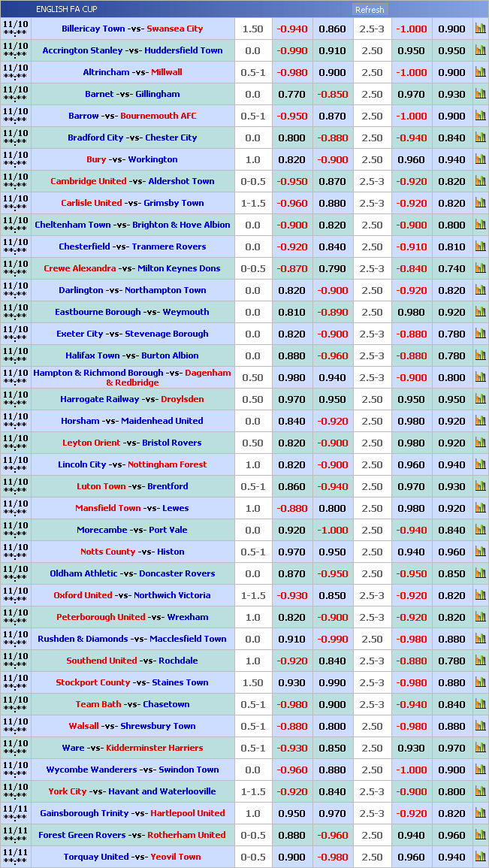
Task: Open chart icon for Southend United vs Rochdale
Action: 480,661
